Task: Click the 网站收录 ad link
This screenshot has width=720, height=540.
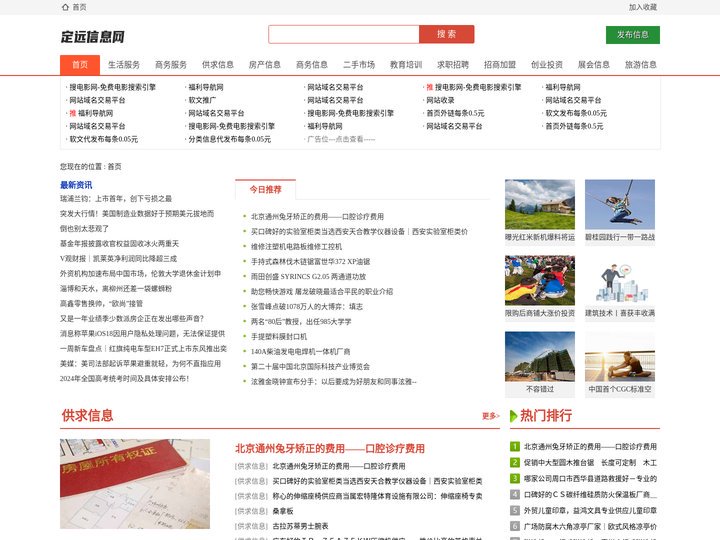Action: pos(440,100)
